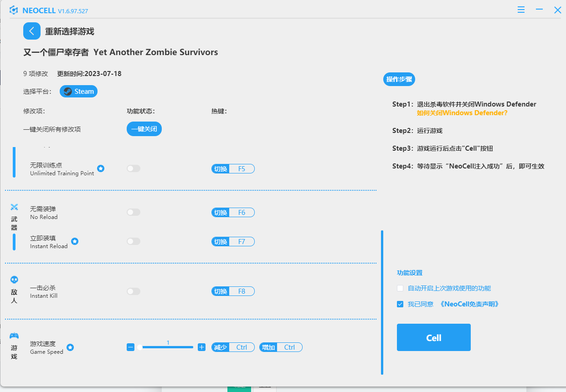
Task: Click the plus icon for game speed
Action: [202, 347]
